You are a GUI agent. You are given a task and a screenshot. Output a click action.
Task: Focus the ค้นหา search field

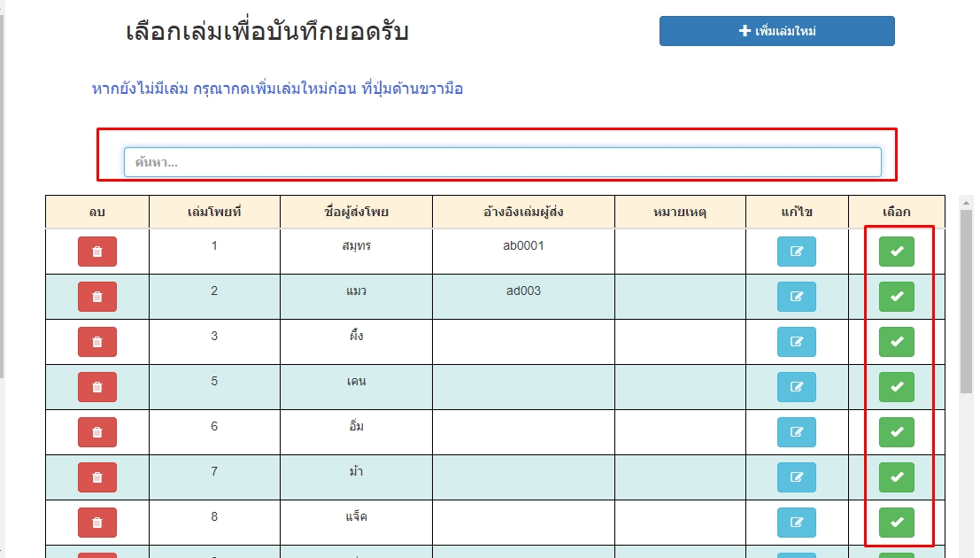502,162
